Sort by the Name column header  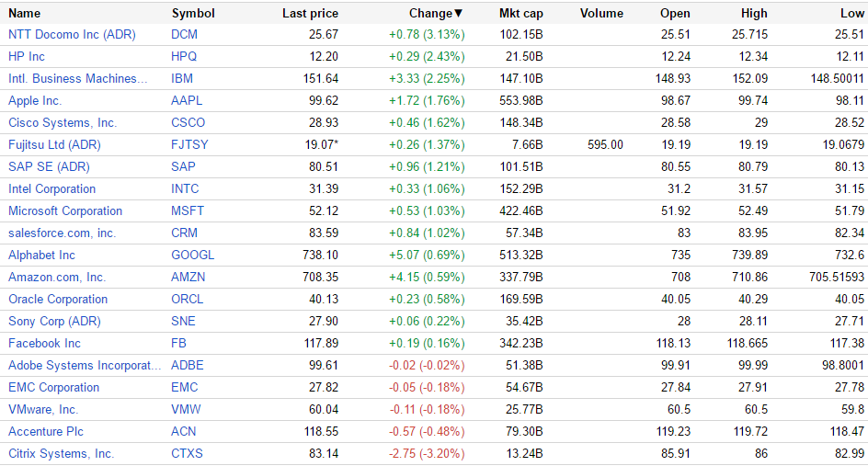25,14
